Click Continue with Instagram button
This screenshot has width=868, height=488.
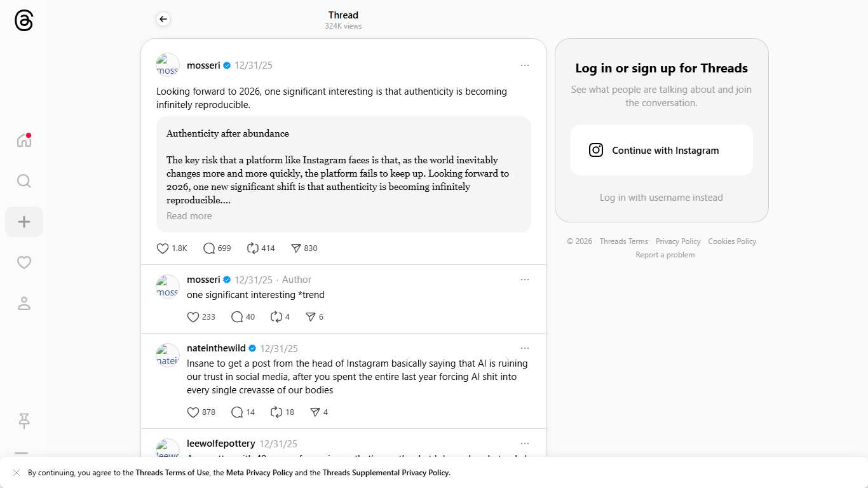[661, 151]
